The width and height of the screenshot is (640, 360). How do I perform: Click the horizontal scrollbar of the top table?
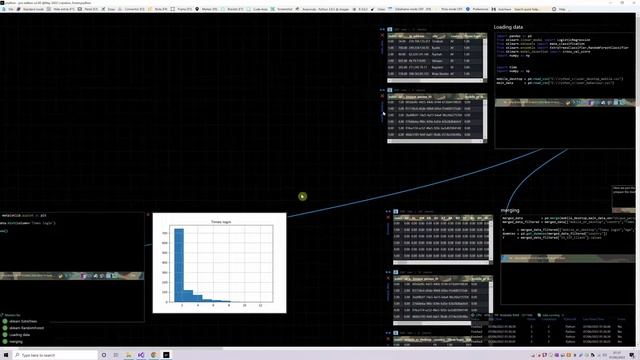tap(435, 80)
